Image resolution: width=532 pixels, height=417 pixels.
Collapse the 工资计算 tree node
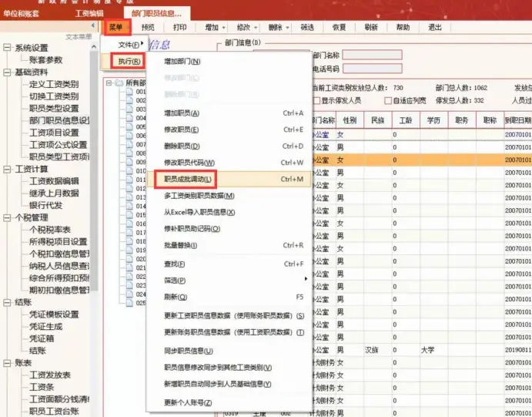(x=6, y=169)
